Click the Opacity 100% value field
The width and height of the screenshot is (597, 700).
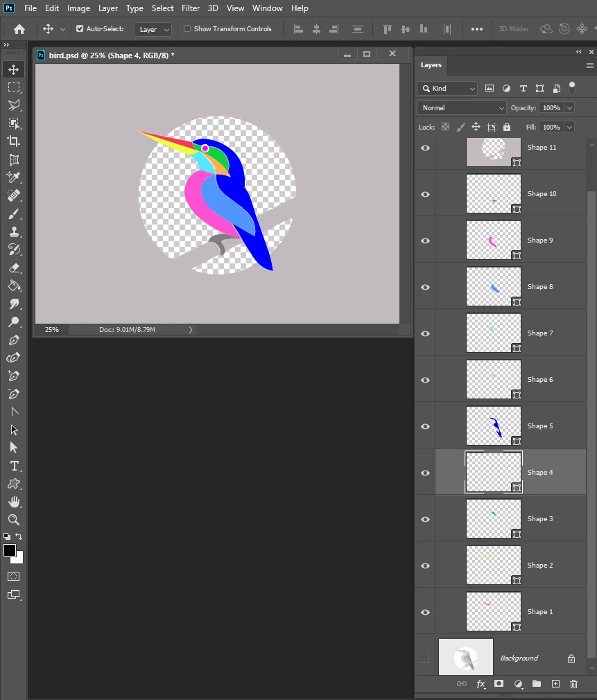point(551,108)
